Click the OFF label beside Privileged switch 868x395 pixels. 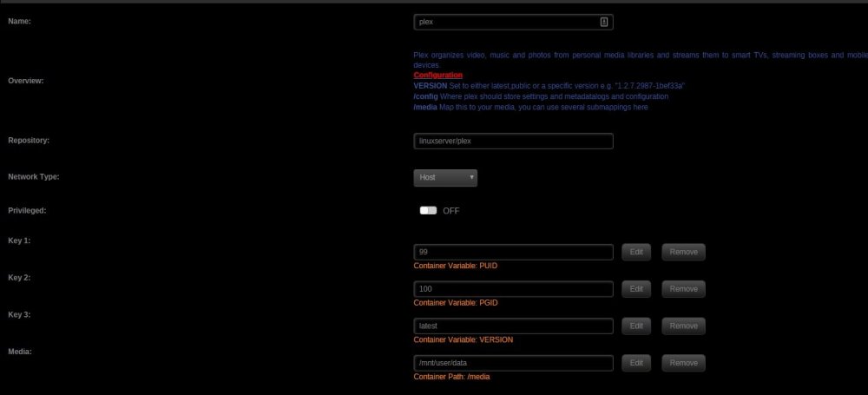pos(451,211)
